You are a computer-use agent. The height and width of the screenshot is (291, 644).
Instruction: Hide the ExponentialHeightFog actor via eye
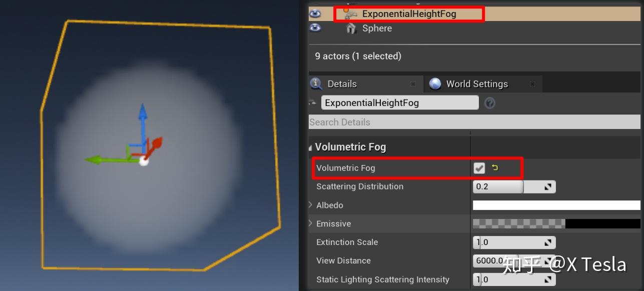click(315, 13)
